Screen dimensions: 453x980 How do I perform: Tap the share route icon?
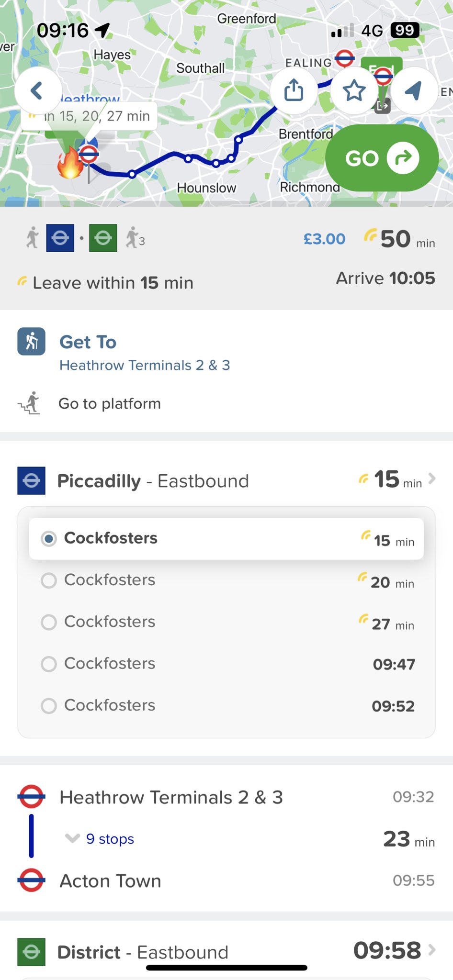294,90
